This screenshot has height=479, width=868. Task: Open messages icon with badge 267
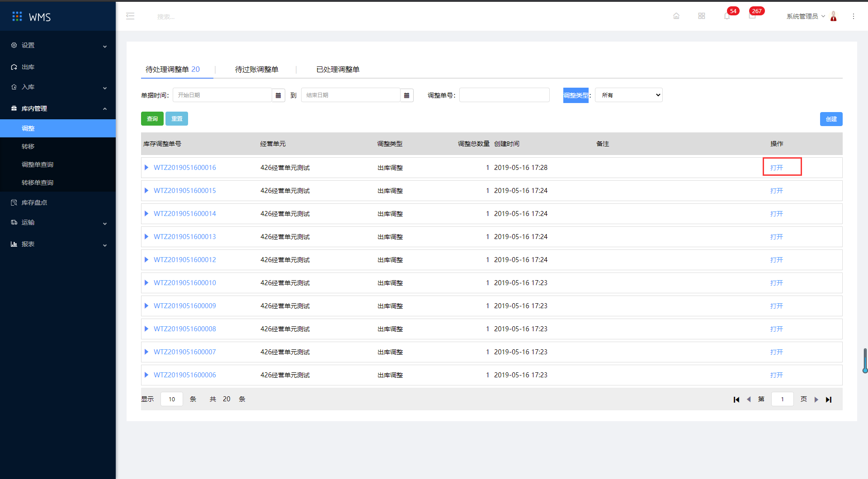click(752, 16)
